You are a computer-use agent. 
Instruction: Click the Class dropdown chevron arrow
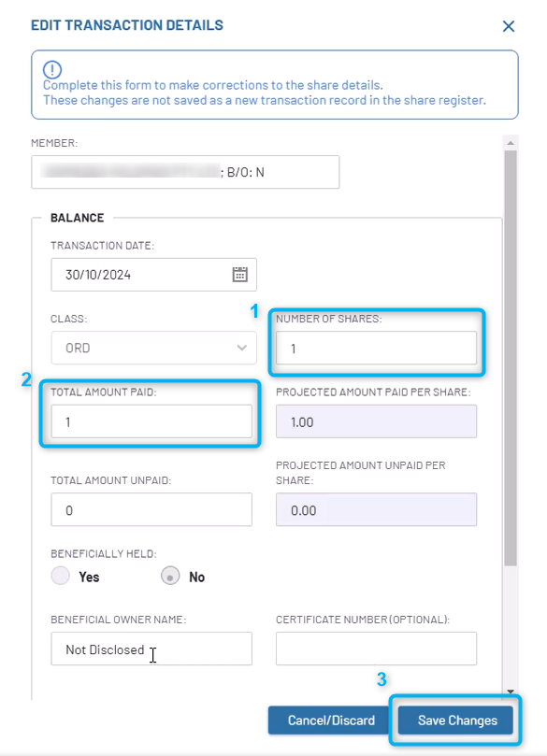(x=241, y=348)
